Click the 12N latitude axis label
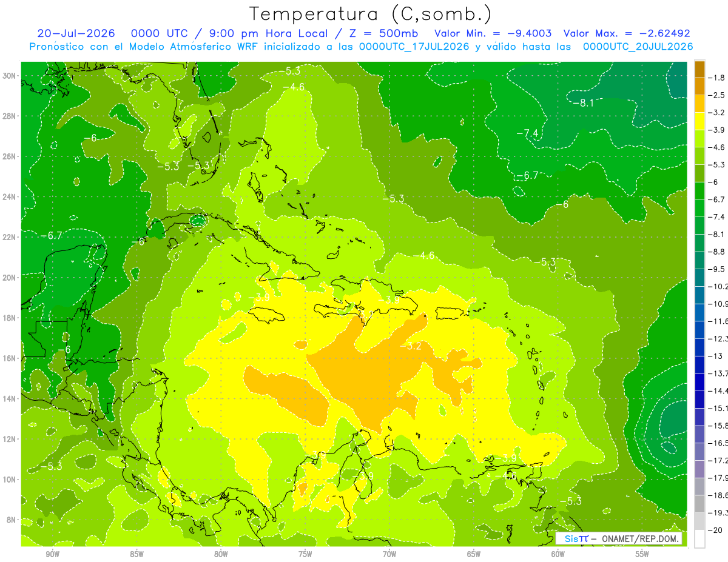The height and width of the screenshot is (562, 728). [x=10, y=439]
